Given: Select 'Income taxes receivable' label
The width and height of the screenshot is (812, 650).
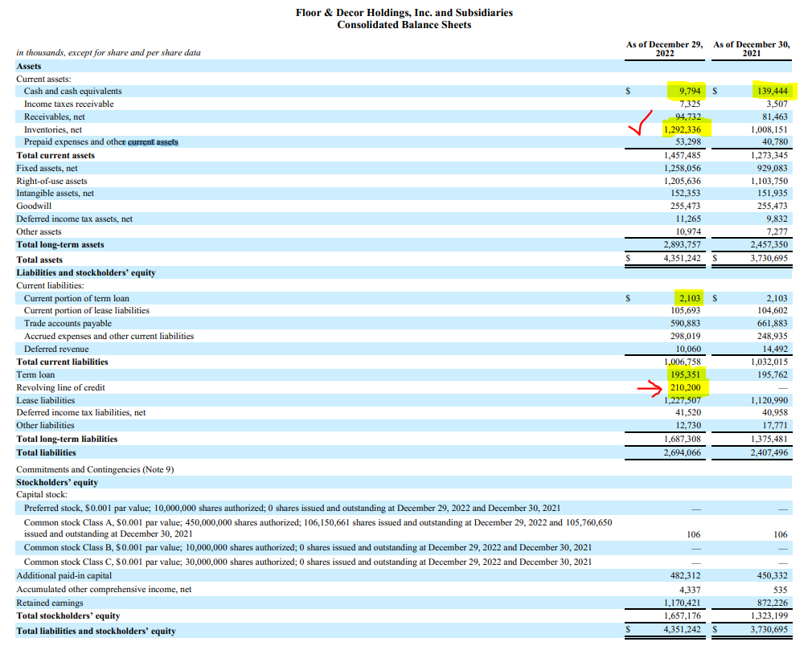Looking at the screenshot, I should pos(68,104).
